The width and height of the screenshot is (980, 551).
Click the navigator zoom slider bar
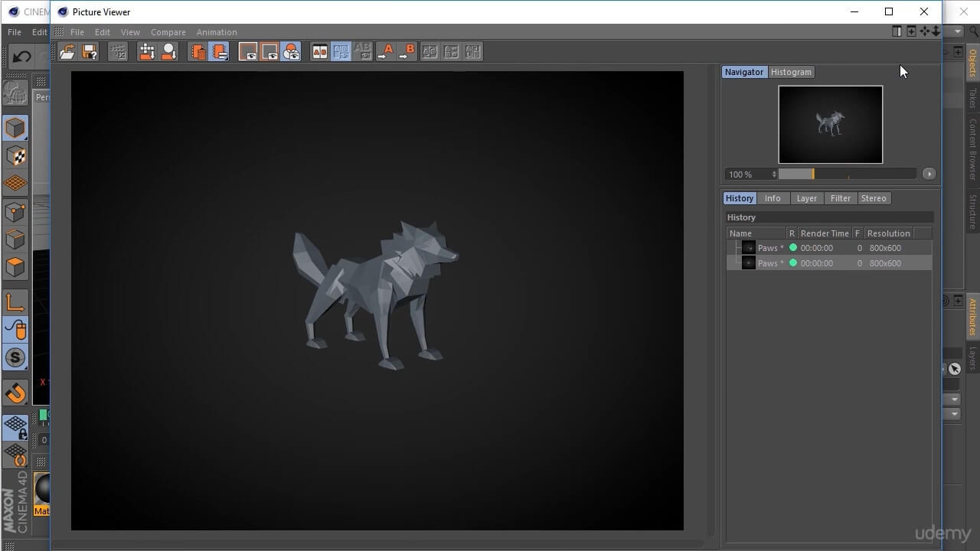click(847, 174)
